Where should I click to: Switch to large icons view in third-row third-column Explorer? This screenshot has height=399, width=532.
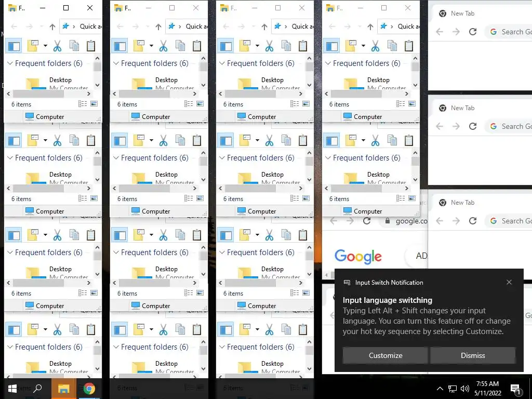coord(306,293)
